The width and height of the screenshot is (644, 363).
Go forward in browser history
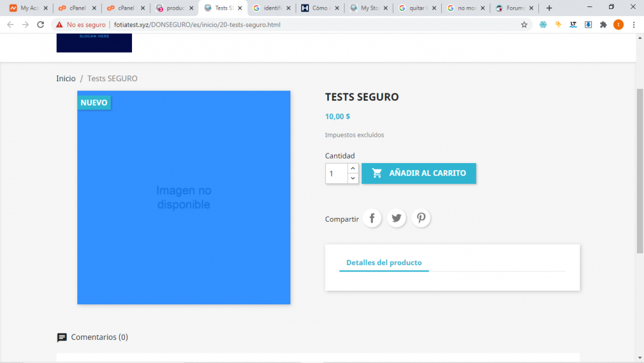point(26,25)
